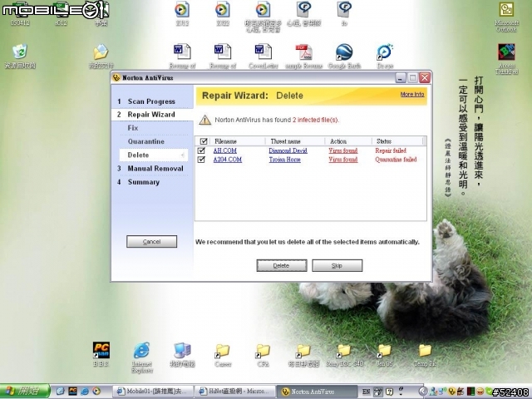Uncheck the AH.COM file checkbox
This screenshot has height=399, width=532.
(x=201, y=150)
